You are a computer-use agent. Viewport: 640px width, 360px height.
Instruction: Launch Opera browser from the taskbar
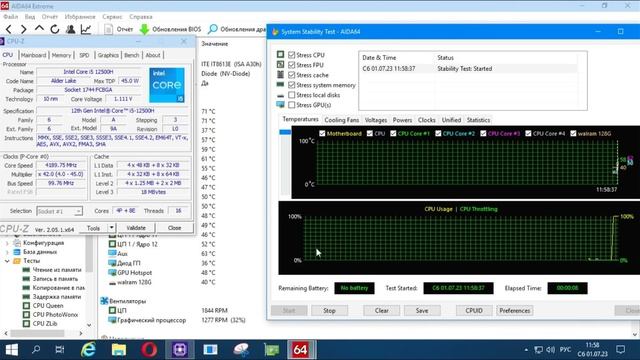pos(149,350)
